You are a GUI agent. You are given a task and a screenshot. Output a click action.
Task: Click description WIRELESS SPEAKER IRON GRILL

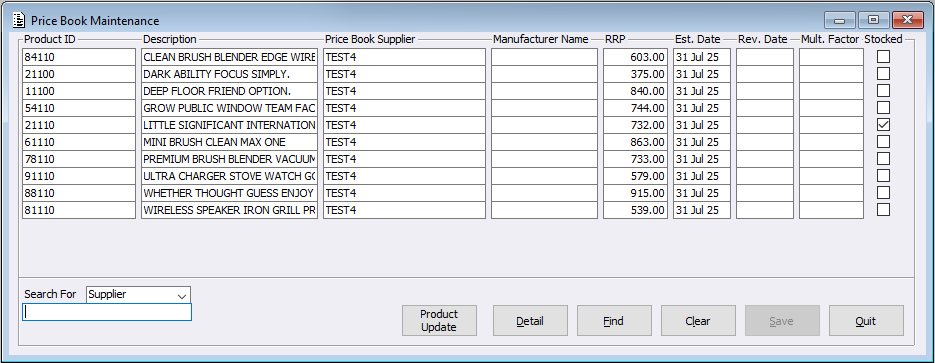230,210
